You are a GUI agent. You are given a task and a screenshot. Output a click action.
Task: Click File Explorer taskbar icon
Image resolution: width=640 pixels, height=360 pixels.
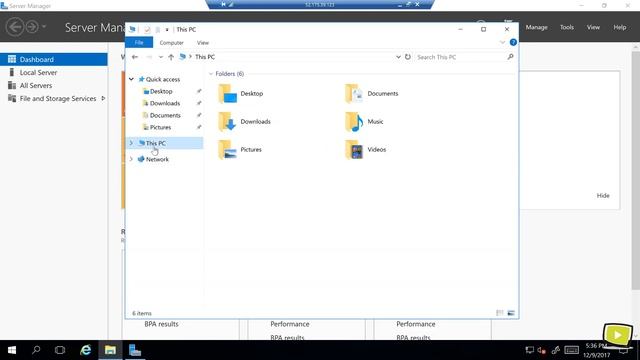tap(110, 350)
